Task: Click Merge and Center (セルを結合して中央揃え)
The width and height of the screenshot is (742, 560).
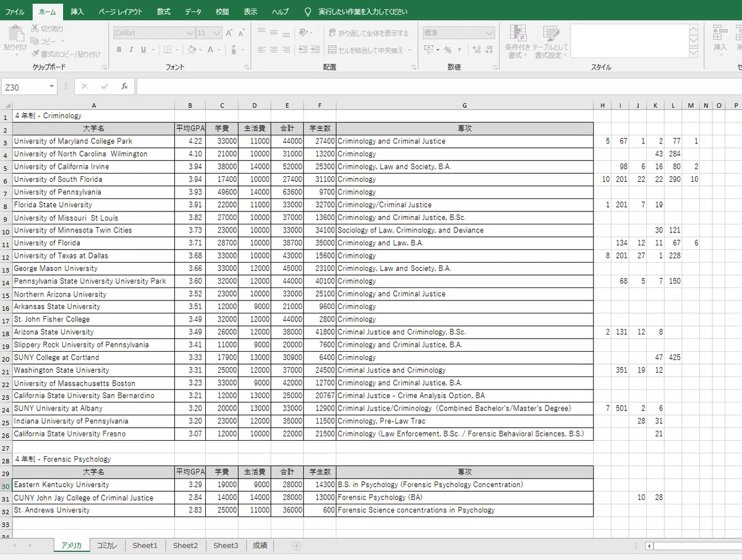Action: click(366, 50)
